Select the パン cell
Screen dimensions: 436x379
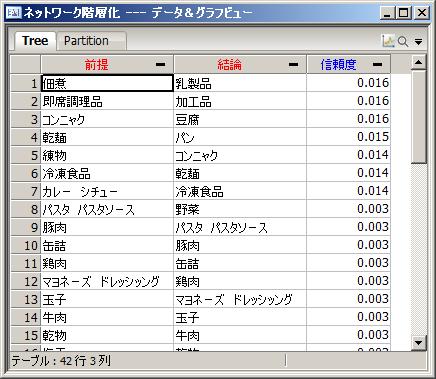pyautogui.click(x=240, y=137)
